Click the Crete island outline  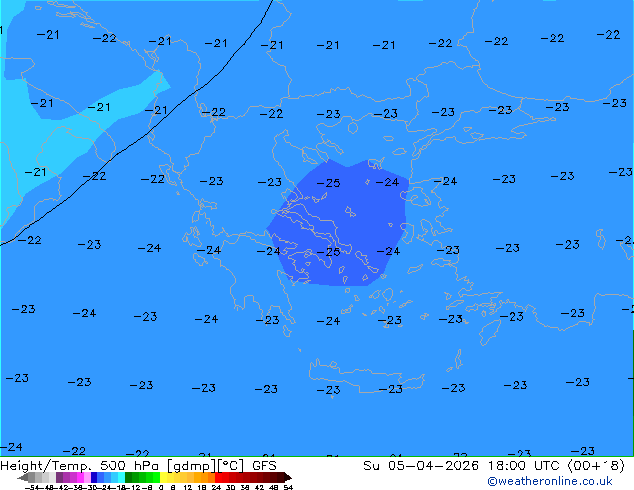click(x=366, y=376)
